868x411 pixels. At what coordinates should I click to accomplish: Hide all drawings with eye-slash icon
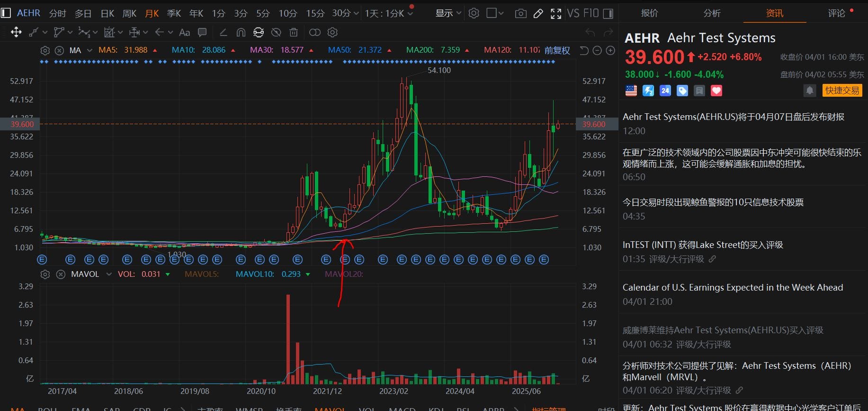tap(276, 32)
